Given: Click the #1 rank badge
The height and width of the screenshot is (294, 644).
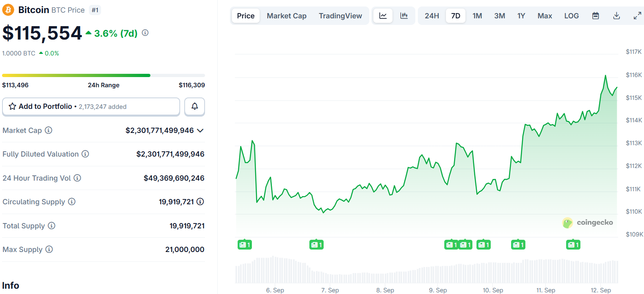Looking at the screenshot, I should pyautogui.click(x=95, y=10).
